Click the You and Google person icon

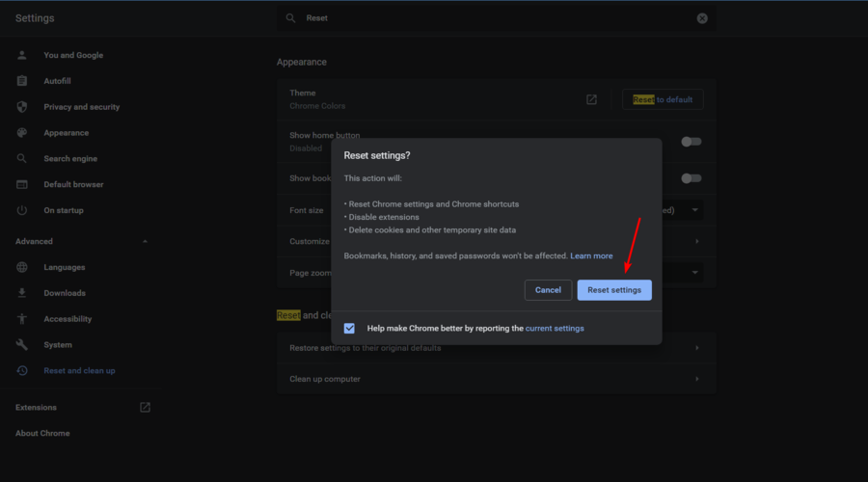pos(22,55)
